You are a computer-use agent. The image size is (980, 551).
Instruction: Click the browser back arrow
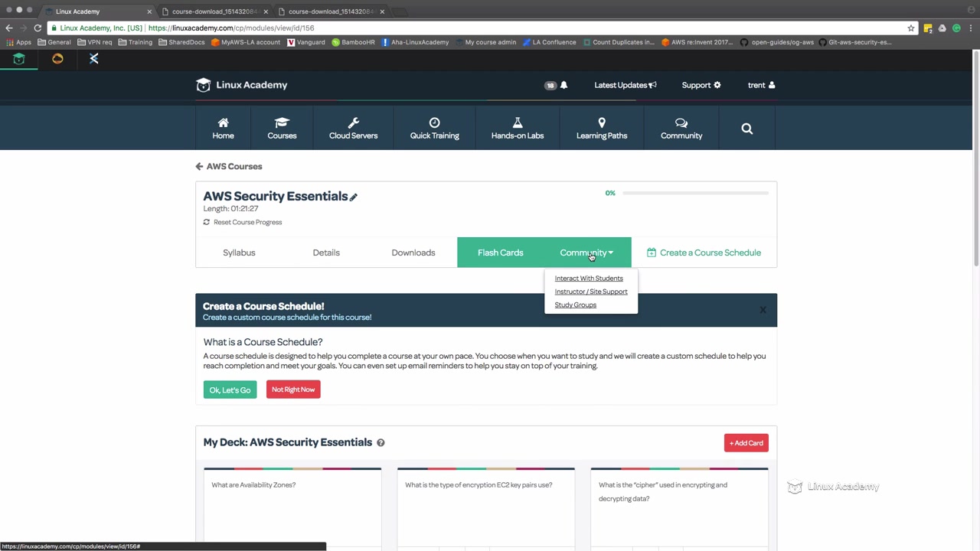[x=9, y=28]
